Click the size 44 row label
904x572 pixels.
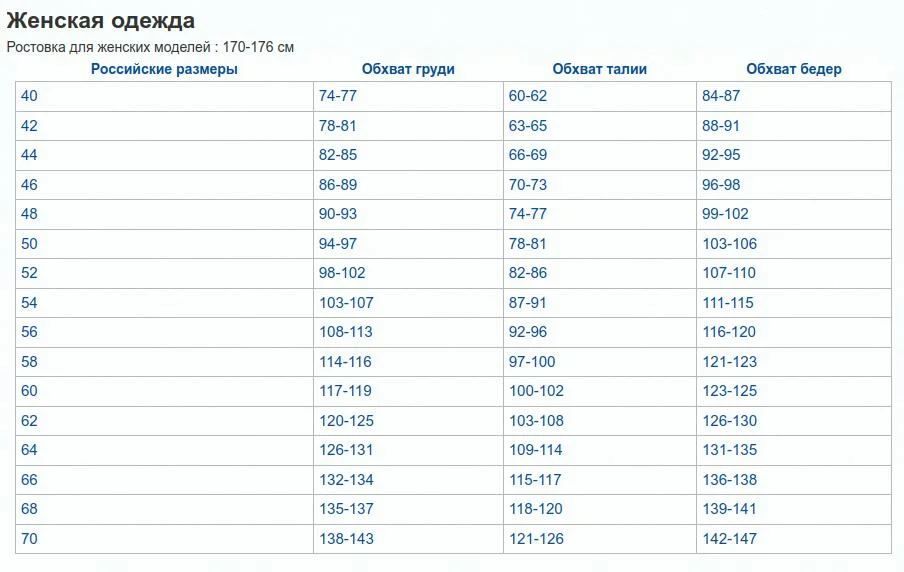coord(29,155)
